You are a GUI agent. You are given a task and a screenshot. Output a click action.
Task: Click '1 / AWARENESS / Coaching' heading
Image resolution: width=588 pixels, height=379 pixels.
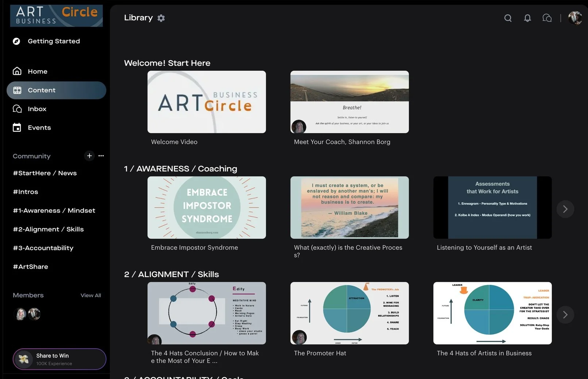(x=181, y=169)
